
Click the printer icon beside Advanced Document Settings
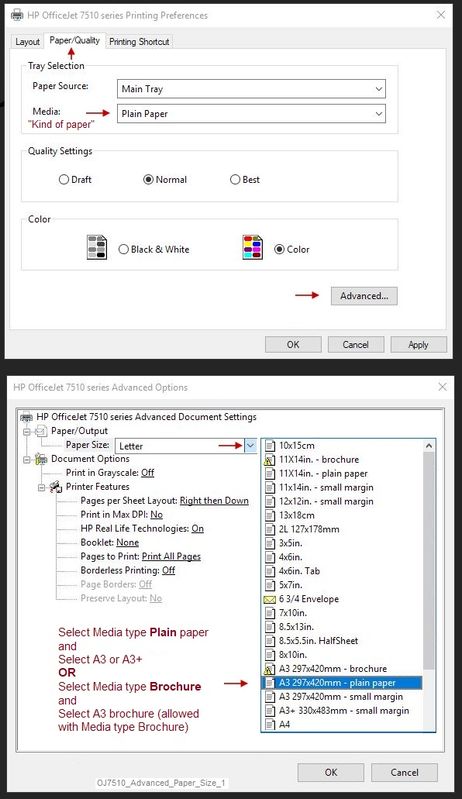(x=26, y=417)
